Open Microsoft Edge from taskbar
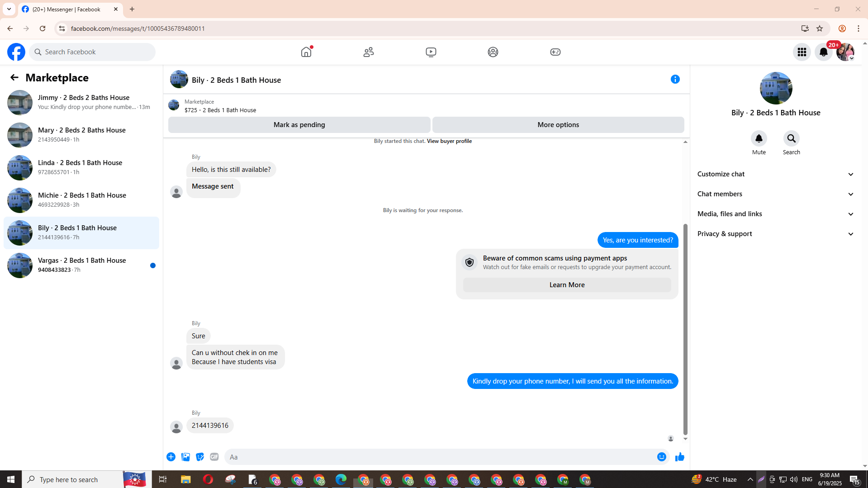Screen dimensions: 868x488 click(341, 479)
